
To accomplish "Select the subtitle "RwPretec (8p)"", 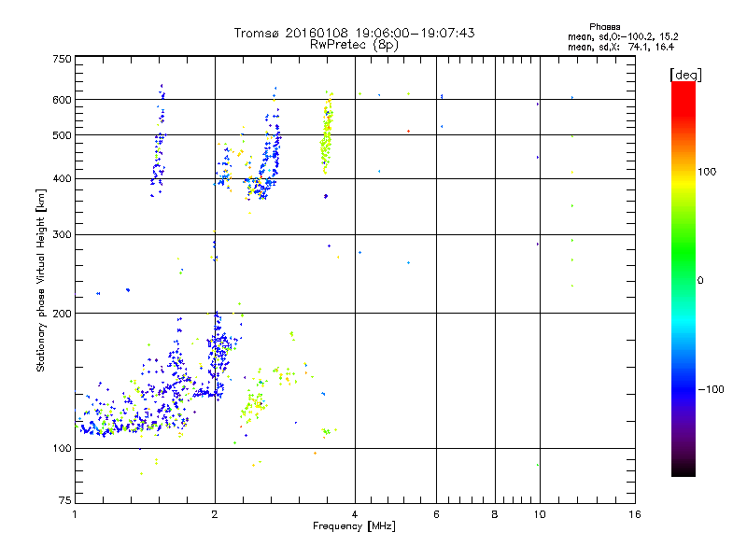I will coord(354,45).
